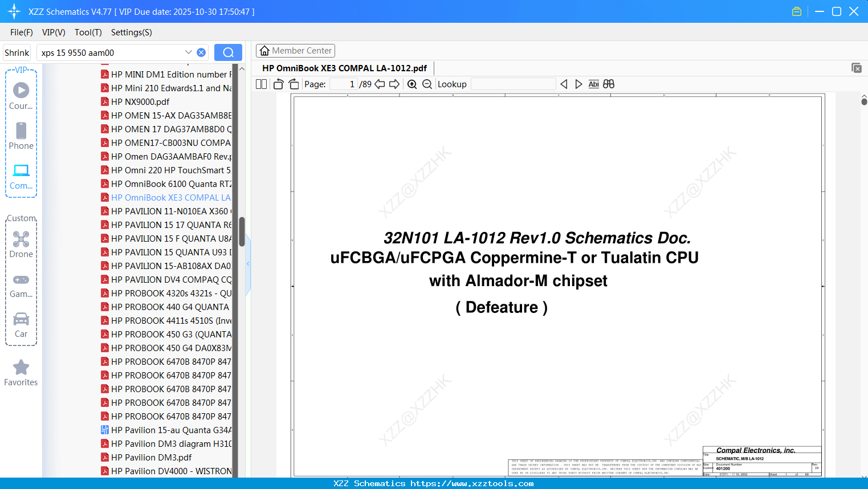This screenshot has width=868, height=489.
Task: Open HP MINI DM1 Edition file
Action: [166, 74]
